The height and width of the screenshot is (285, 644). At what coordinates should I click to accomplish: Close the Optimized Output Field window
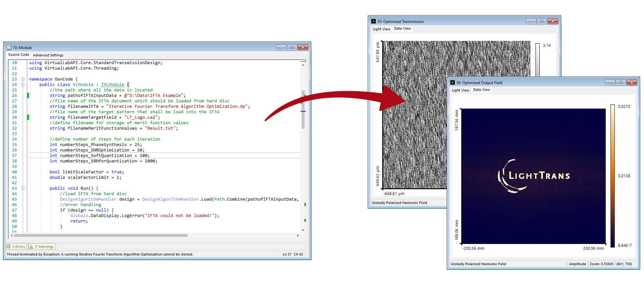pyautogui.click(x=632, y=82)
